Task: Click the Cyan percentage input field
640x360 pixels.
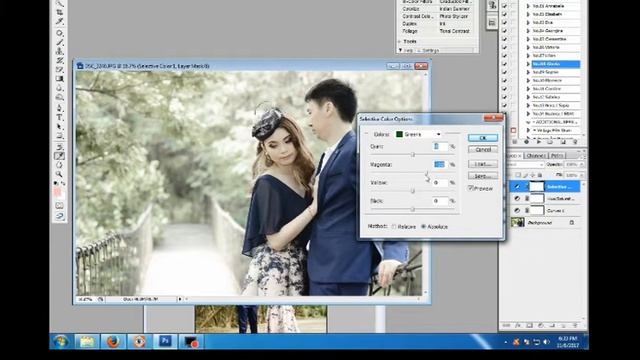Action: click(x=440, y=147)
